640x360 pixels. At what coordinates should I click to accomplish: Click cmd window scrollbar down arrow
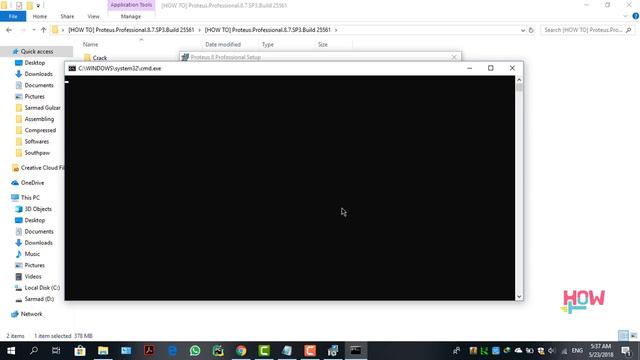point(519,297)
